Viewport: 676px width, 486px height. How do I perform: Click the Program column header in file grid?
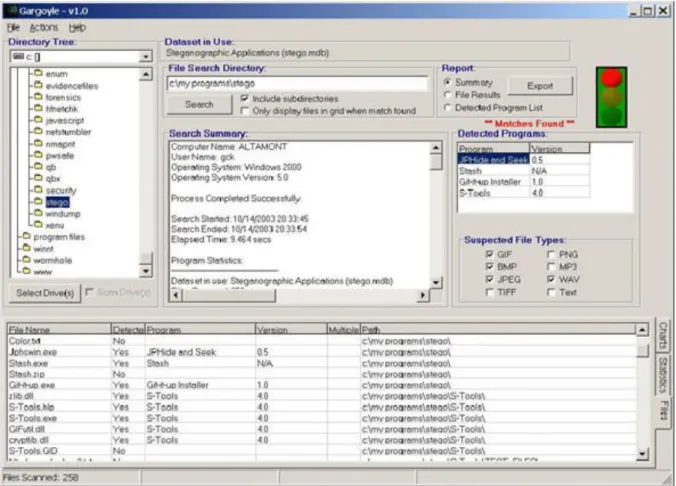200,330
